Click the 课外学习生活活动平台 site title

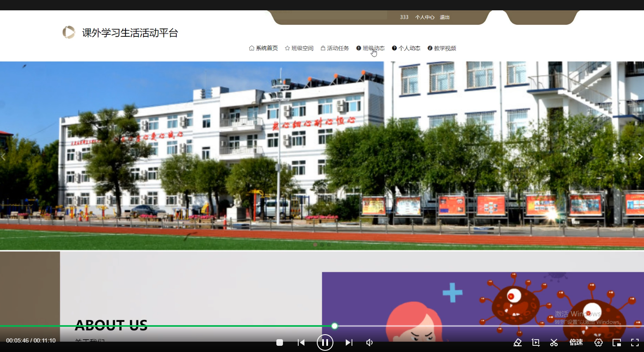130,33
